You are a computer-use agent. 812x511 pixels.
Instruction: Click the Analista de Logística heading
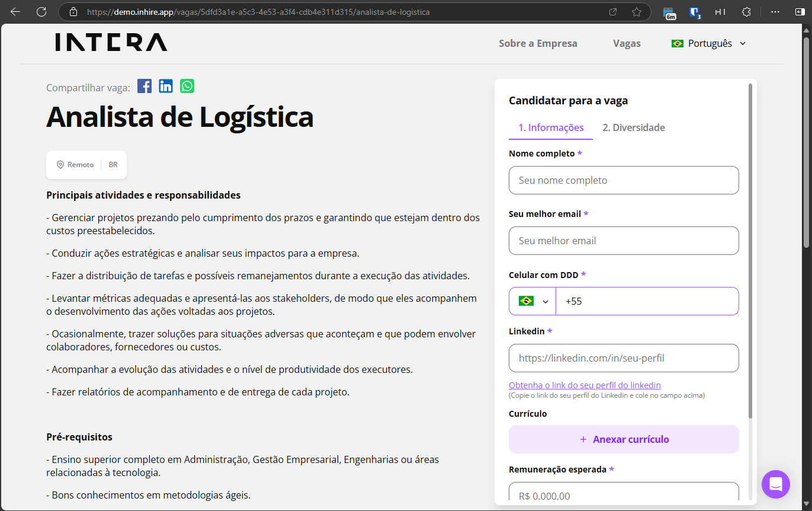tap(180, 117)
